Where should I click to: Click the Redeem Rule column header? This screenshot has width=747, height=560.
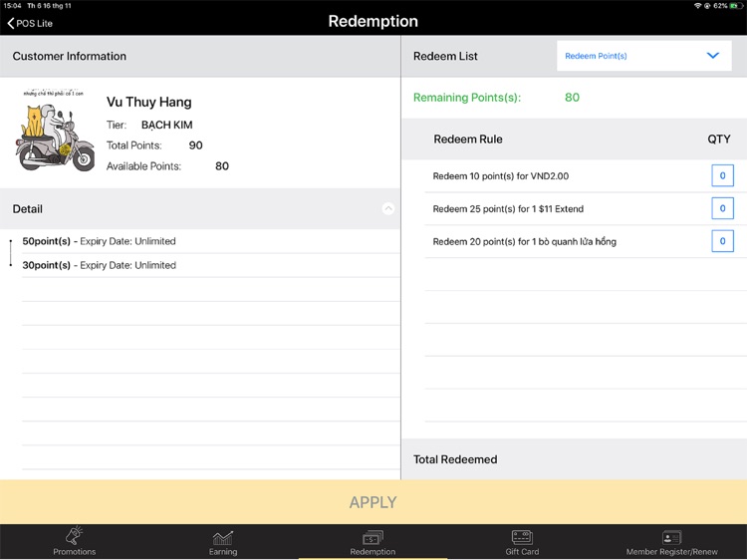468,140
